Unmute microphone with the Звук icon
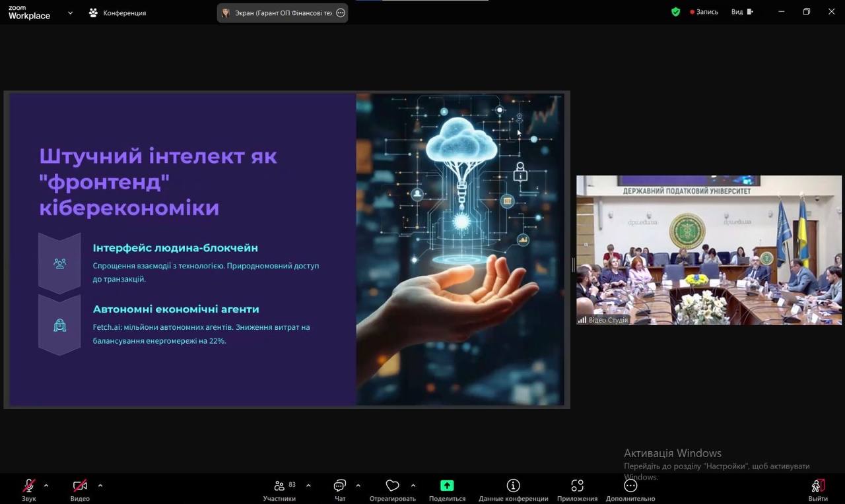 tap(29, 486)
